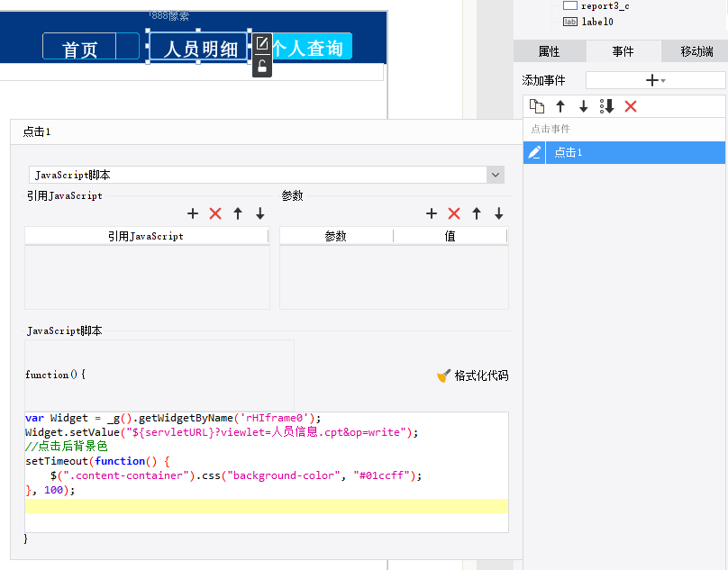The height and width of the screenshot is (570, 728).
Task: Click the 参数 column header
Action: [x=336, y=236]
